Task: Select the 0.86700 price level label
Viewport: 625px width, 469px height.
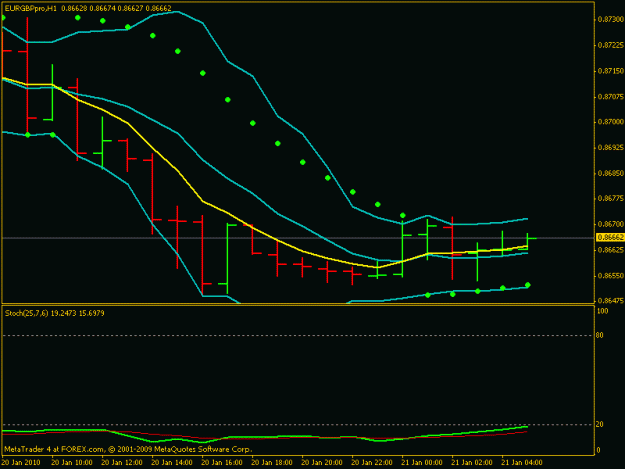Action: [611, 224]
